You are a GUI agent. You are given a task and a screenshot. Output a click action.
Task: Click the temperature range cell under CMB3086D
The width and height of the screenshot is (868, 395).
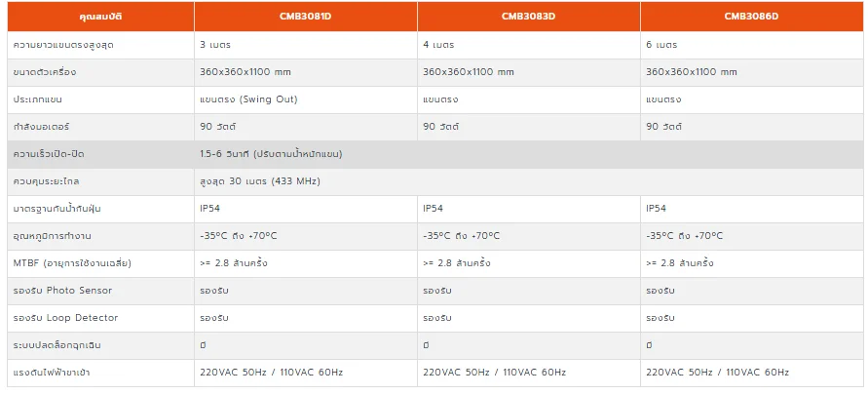(x=752, y=237)
